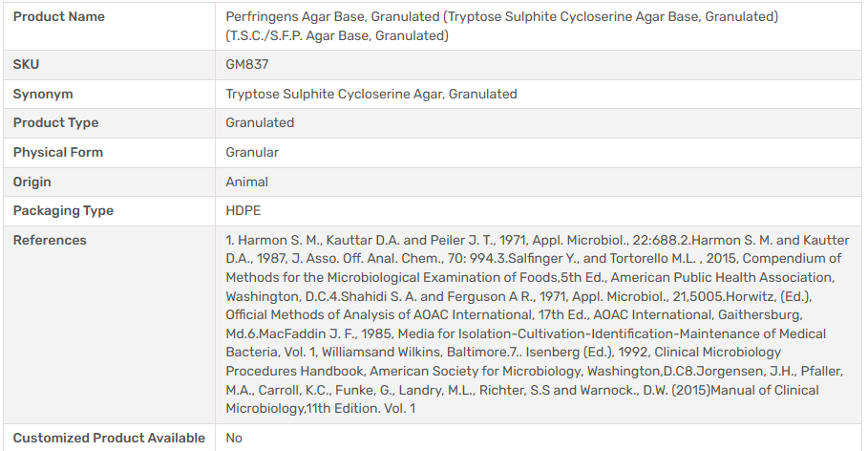Viewport: 868px width, 451px height.
Task: Select the Granulated product type value
Action: (260, 123)
